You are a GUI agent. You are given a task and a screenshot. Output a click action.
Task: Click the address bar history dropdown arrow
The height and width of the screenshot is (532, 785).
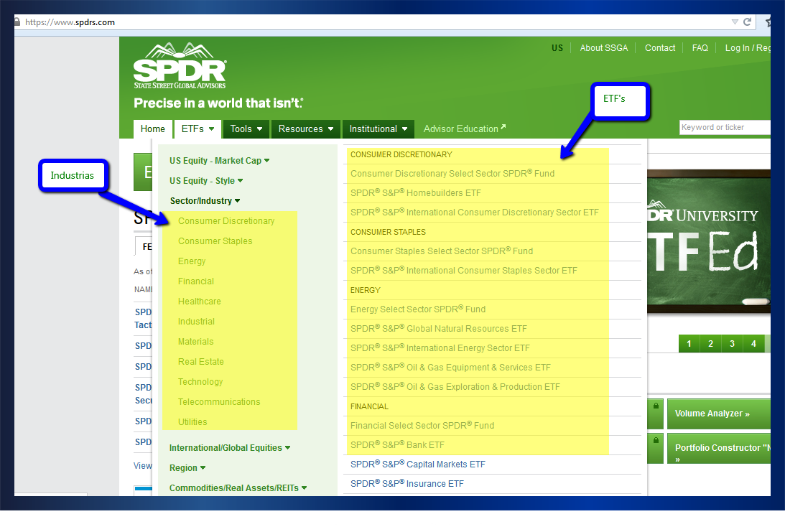click(x=735, y=22)
